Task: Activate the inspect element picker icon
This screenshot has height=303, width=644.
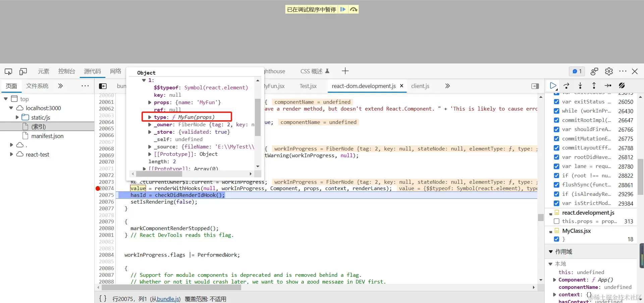Action: [x=8, y=71]
